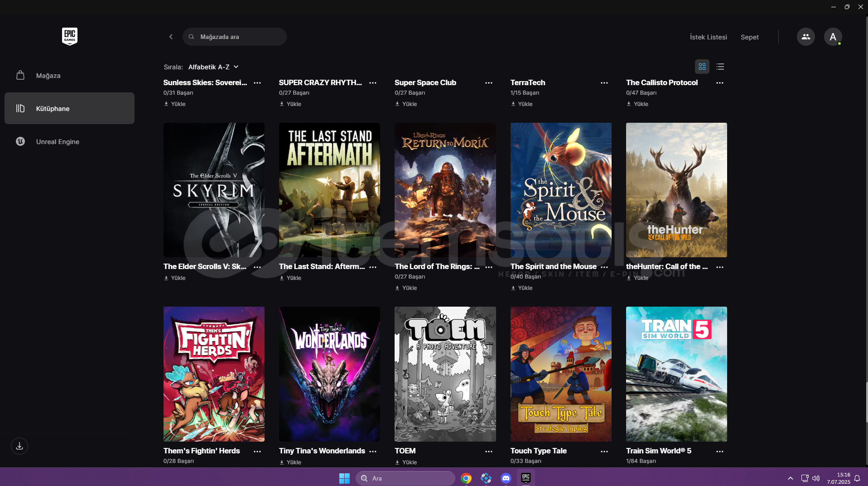
Task: Open Windows Start menu
Action: pos(344,478)
